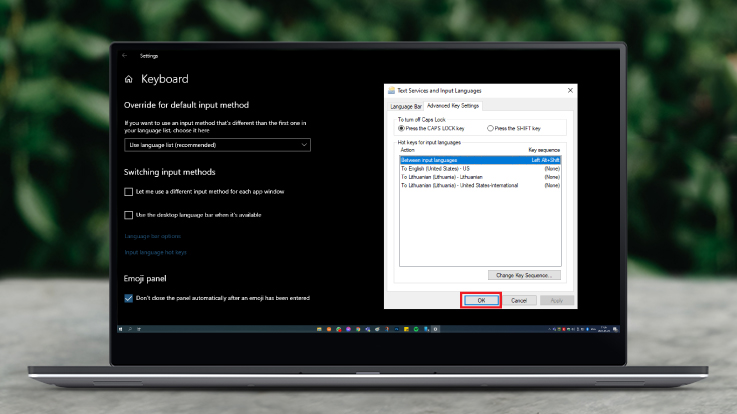This screenshot has height=414, width=737.
Task: Click Change Key Sequence button
Action: (524, 274)
